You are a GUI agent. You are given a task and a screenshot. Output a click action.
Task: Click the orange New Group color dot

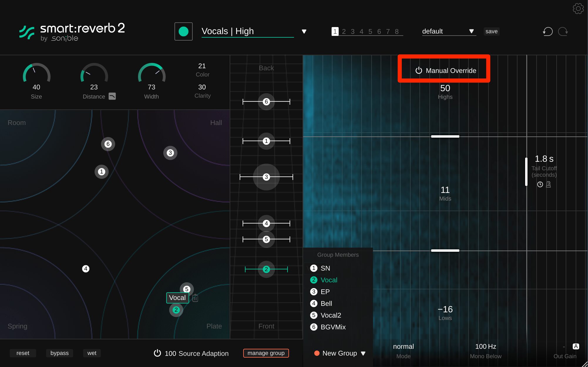(317, 353)
